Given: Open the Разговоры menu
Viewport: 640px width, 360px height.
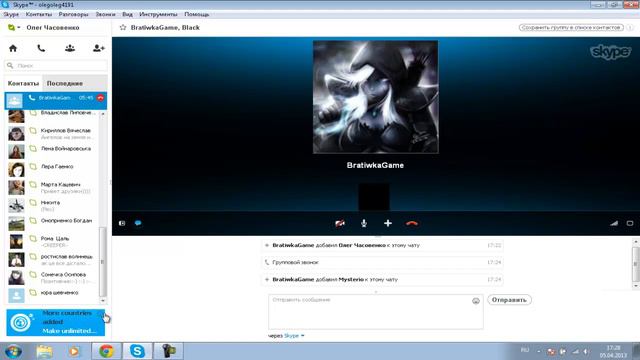Looking at the screenshot, I should tap(73, 14).
